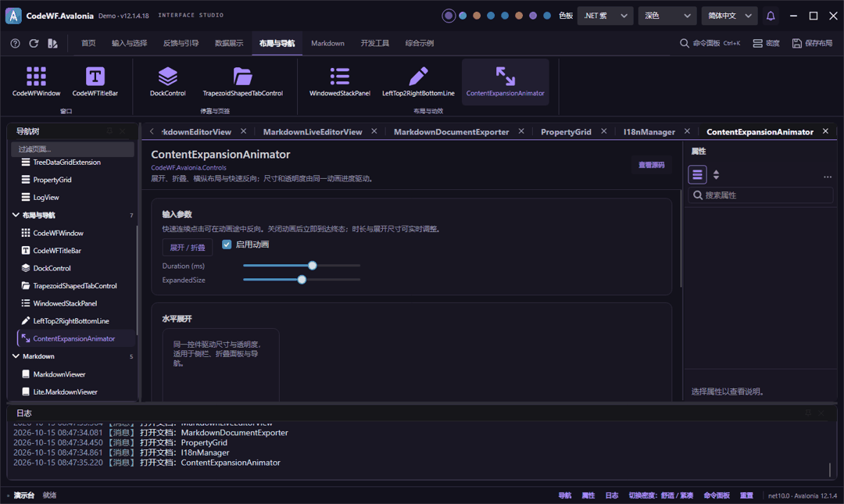This screenshot has height=504, width=844.
Task: Select the 数据展示 ribbon tab
Action: coord(229,43)
